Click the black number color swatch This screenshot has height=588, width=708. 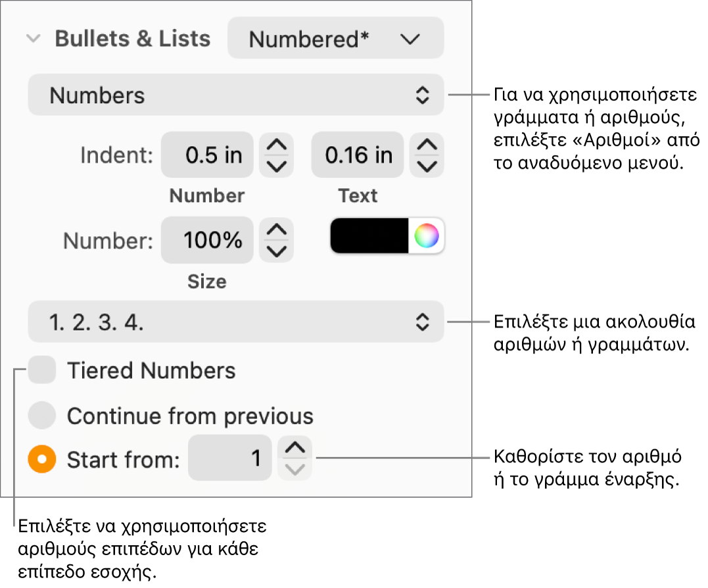369,236
